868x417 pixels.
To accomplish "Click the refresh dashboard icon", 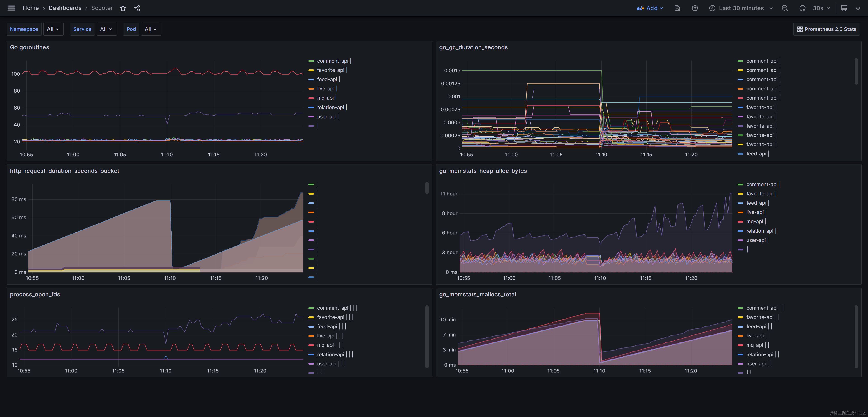I will tap(802, 8).
